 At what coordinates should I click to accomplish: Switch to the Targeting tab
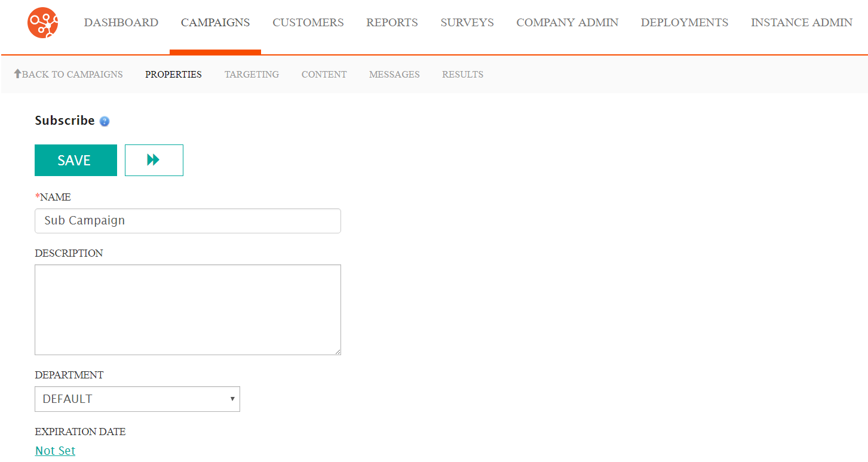tap(251, 75)
